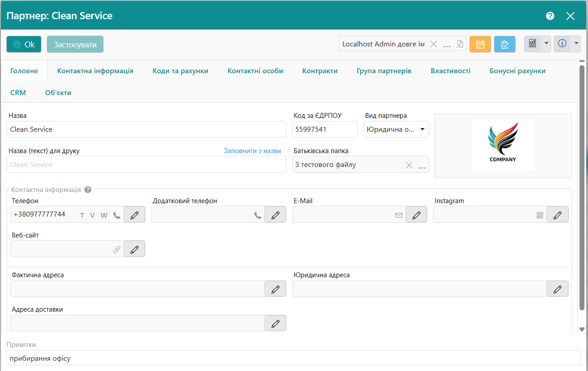
Task: Open the CRM tab
Action: (x=18, y=93)
